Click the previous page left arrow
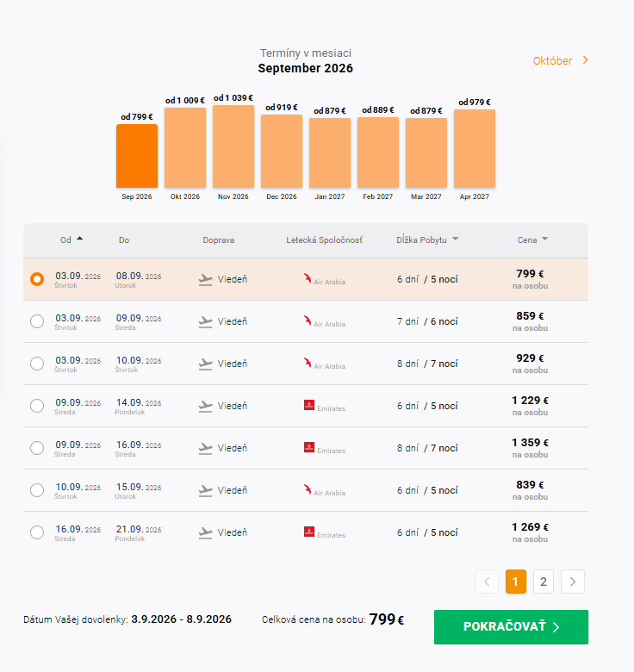Screen dimensions: 634x672 tap(487, 582)
